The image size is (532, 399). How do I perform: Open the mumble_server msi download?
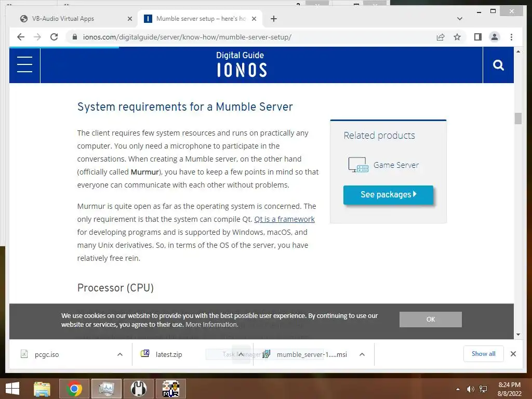[x=312, y=354]
